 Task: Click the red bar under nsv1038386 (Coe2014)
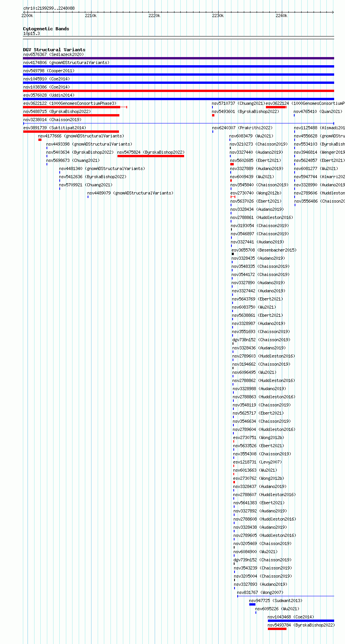click(178, 91)
